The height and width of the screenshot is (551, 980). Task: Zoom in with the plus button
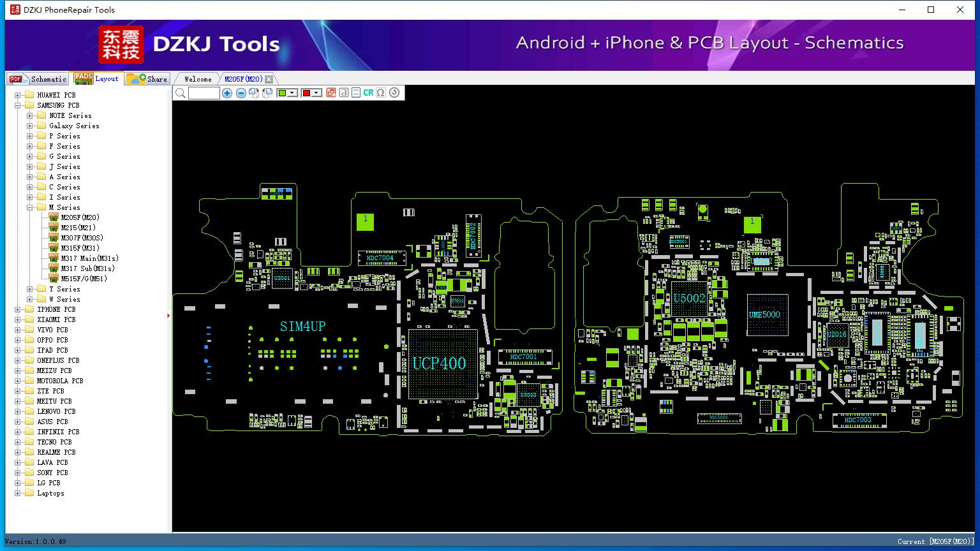[x=227, y=93]
